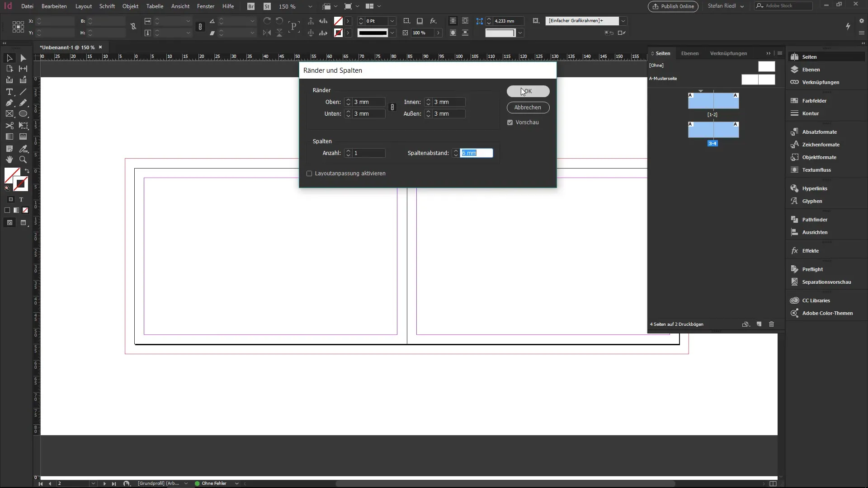Viewport: 868px width, 488px height.
Task: Enable Layoutanpassung aktivieren checkbox
Action: click(x=309, y=174)
